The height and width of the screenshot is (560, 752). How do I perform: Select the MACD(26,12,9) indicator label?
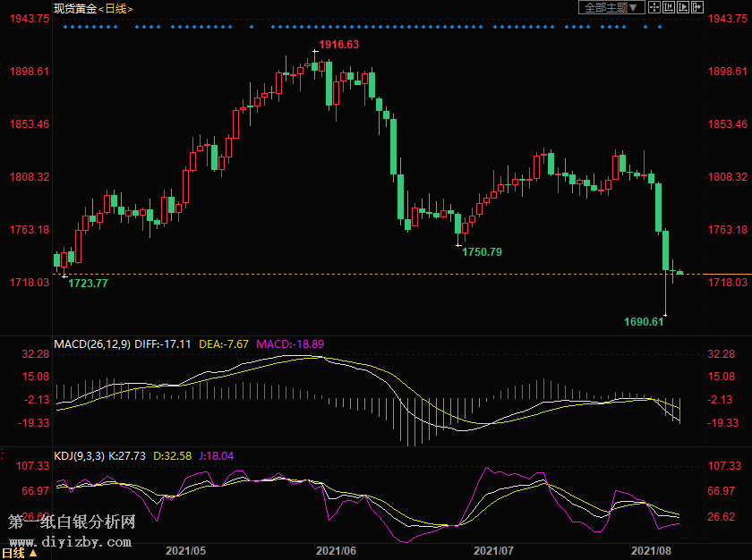(x=92, y=344)
